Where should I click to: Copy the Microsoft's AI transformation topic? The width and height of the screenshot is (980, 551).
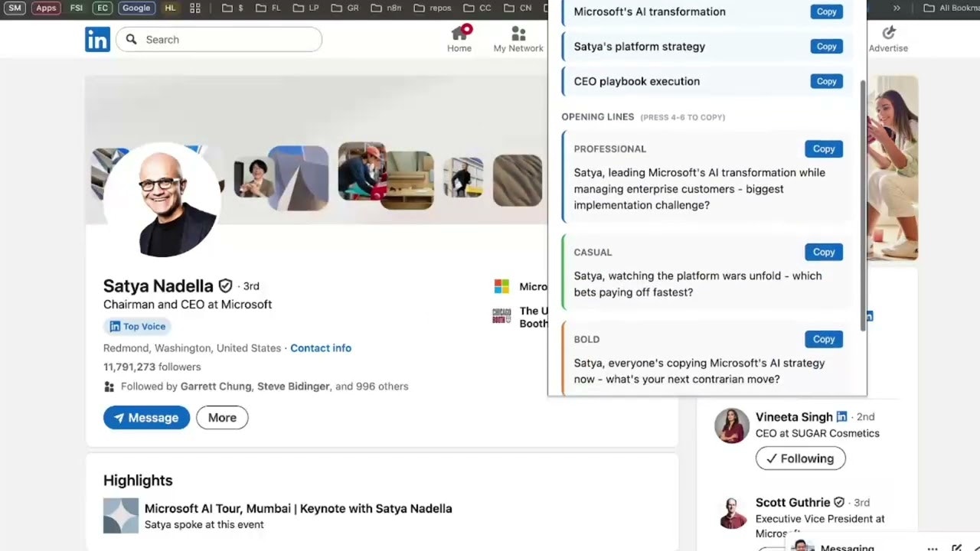(826, 11)
